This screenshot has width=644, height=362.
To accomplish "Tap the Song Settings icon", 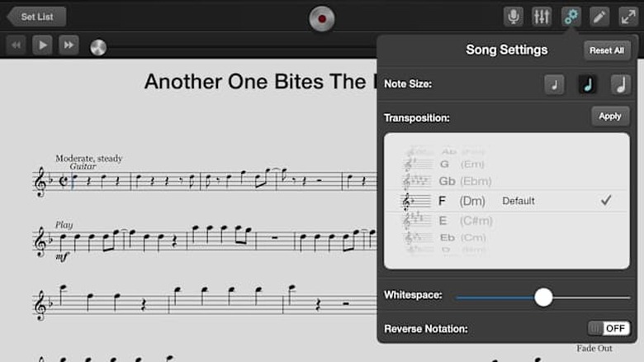I will (571, 16).
